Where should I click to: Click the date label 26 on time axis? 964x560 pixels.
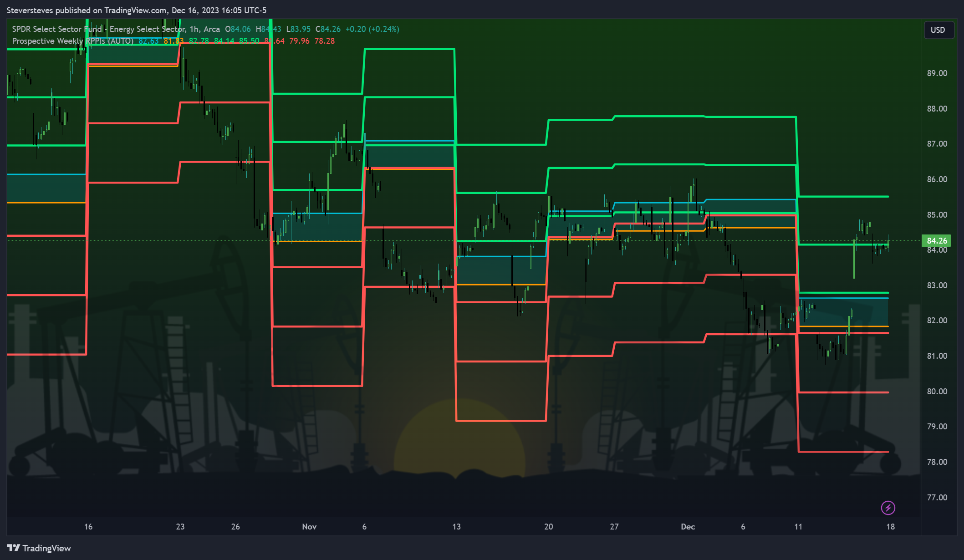[235, 527]
